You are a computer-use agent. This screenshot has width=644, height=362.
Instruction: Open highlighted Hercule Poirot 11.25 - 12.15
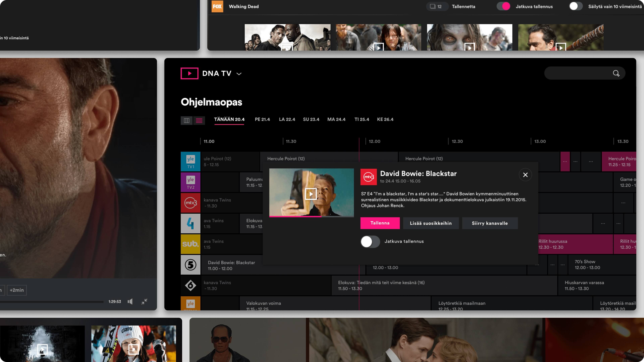point(619,162)
